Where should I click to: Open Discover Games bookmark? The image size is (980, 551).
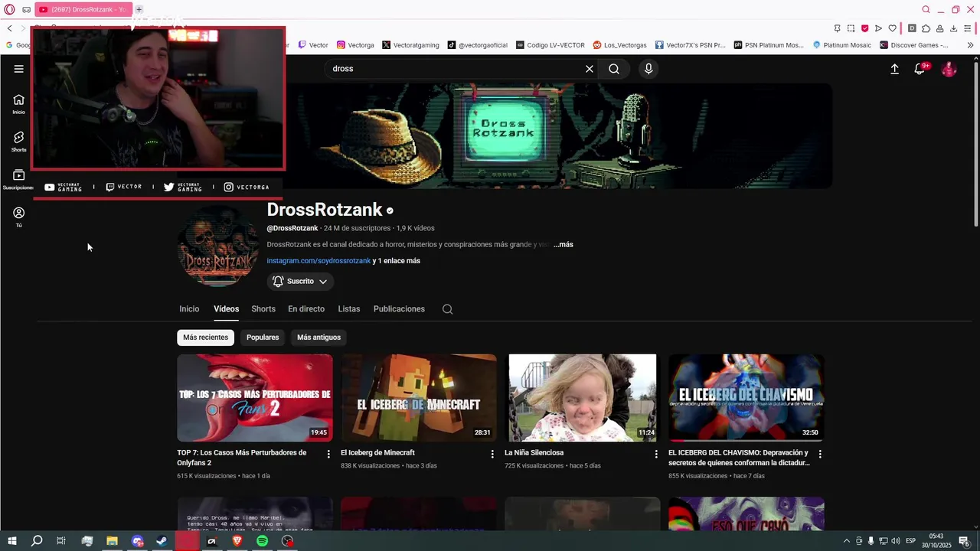point(914,45)
